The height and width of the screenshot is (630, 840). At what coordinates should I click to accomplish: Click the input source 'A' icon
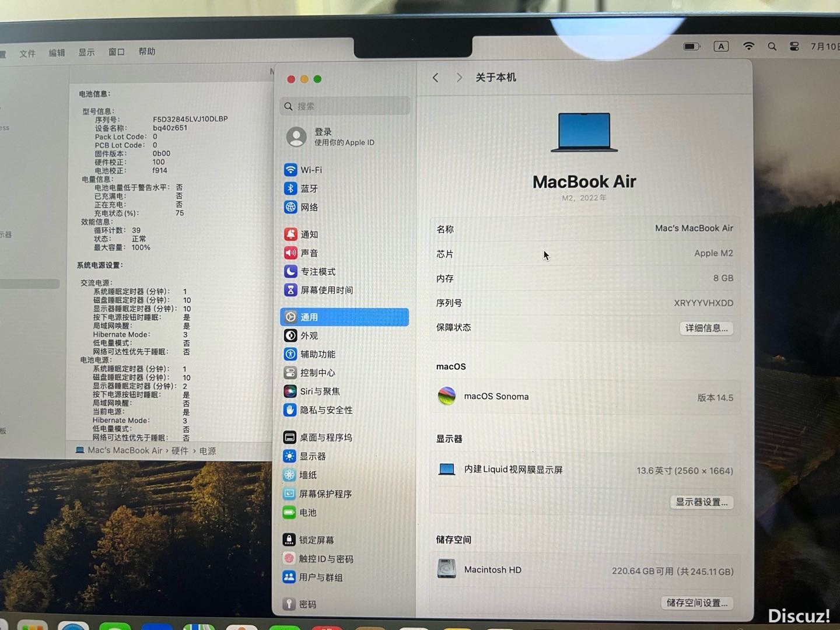[721, 46]
